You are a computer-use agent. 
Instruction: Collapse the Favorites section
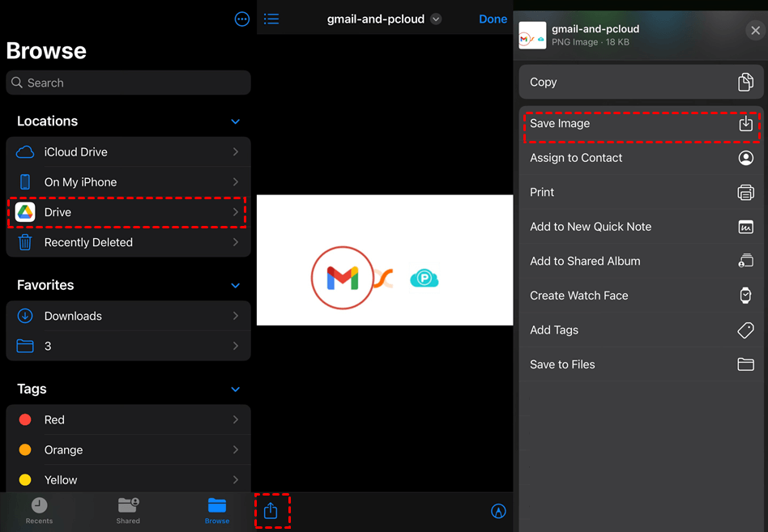pyautogui.click(x=236, y=285)
